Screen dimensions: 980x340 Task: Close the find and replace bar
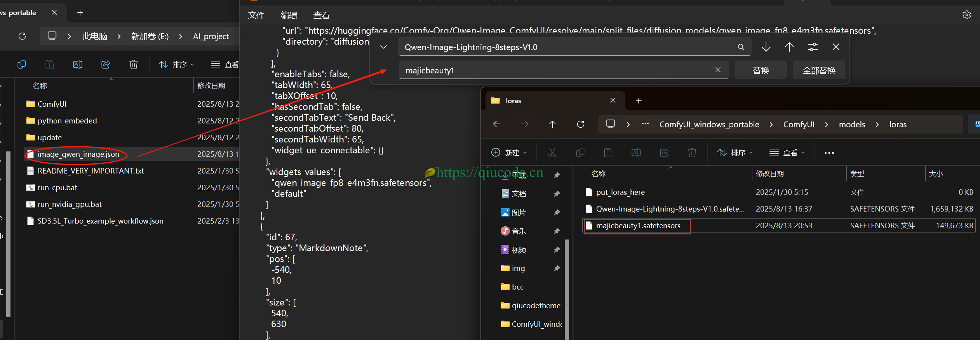pyautogui.click(x=836, y=47)
